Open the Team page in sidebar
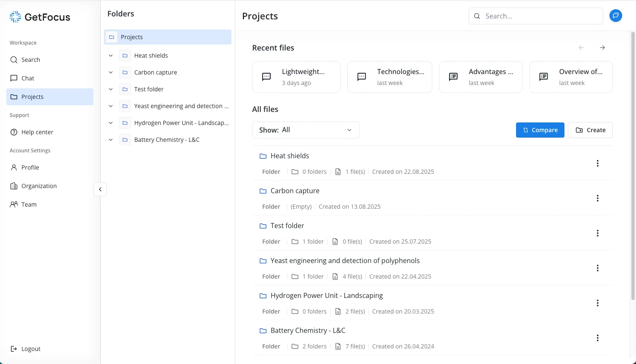 (50, 205)
